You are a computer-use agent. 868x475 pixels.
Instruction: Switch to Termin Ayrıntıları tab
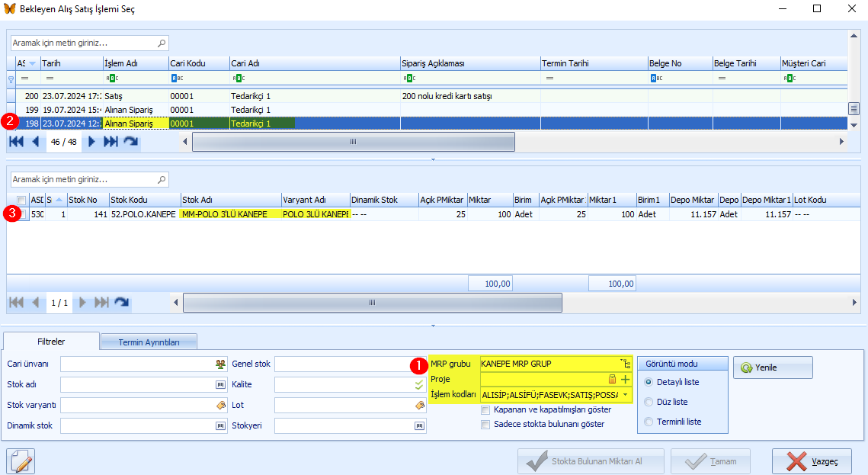click(x=149, y=342)
